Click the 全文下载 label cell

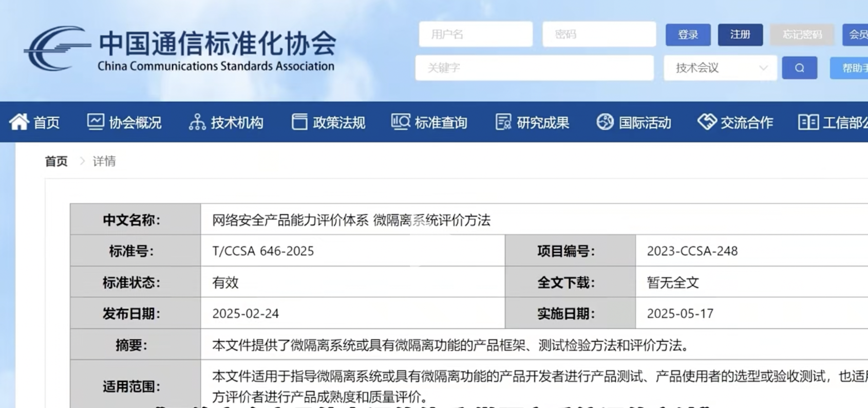[570, 282]
